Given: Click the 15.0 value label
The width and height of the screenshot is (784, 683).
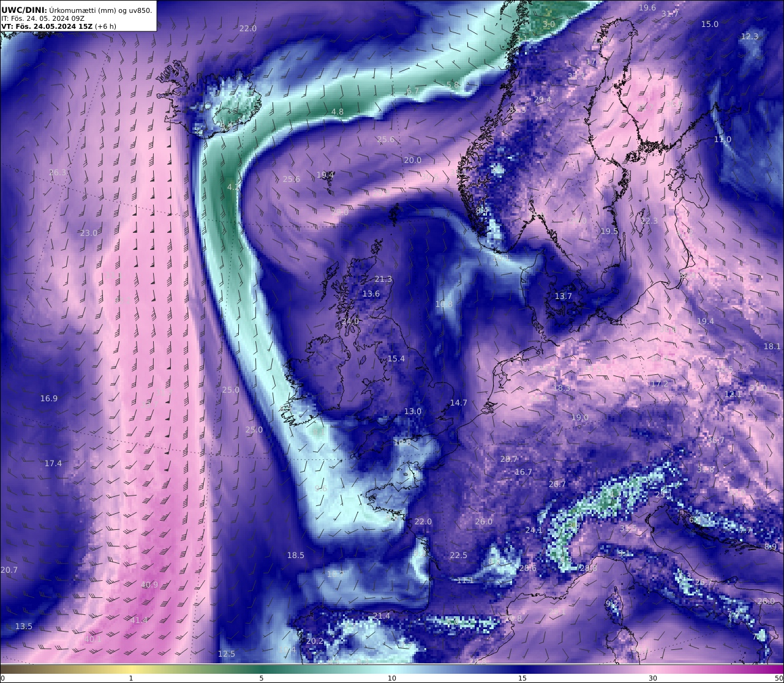Looking at the screenshot, I should [710, 24].
